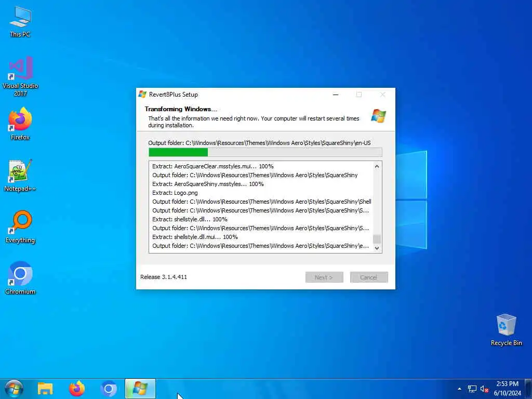Click the Revert8Plus Setup title icon
This screenshot has width=532, height=399.
[x=142, y=95]
